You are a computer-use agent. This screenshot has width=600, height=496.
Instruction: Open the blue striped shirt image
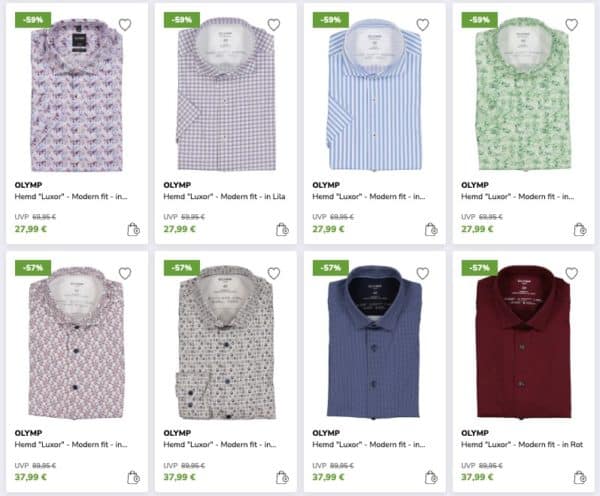click(x=373, y=100)
